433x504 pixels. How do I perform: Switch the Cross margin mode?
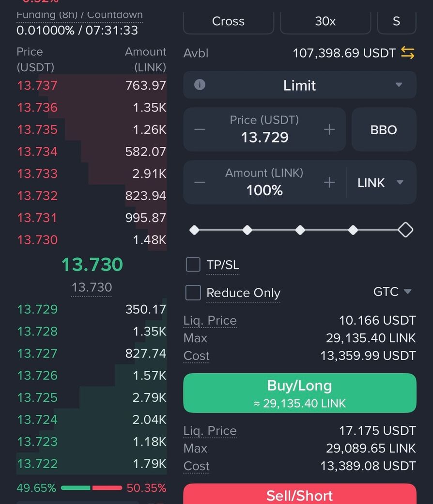pos(228,21)
